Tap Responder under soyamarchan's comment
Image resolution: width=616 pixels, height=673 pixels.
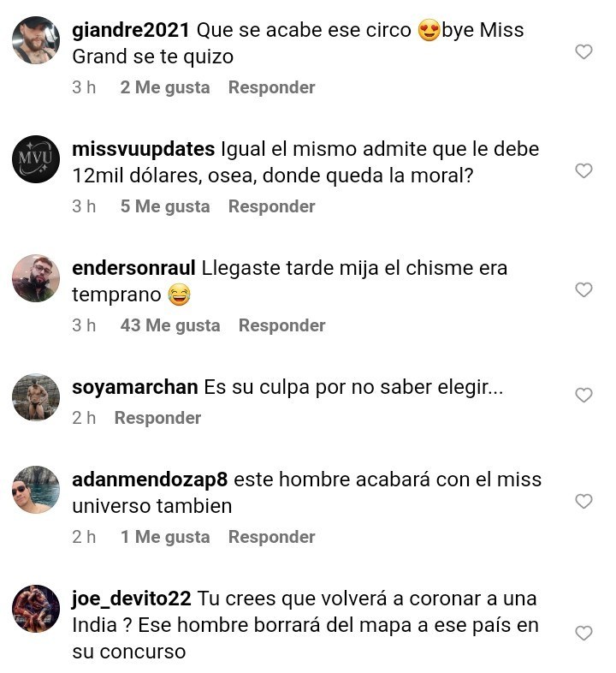click(158, 418)
